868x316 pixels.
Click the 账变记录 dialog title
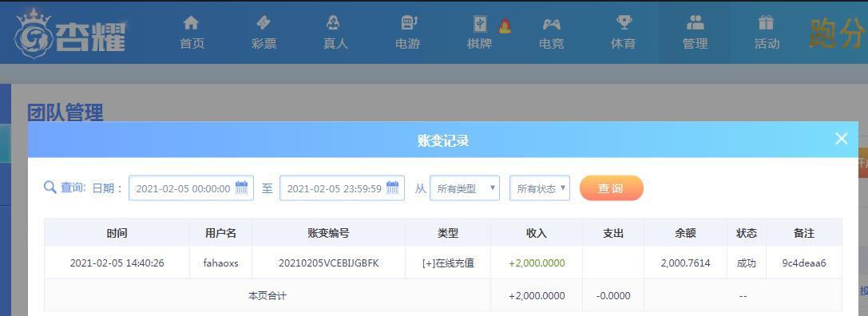443,140
